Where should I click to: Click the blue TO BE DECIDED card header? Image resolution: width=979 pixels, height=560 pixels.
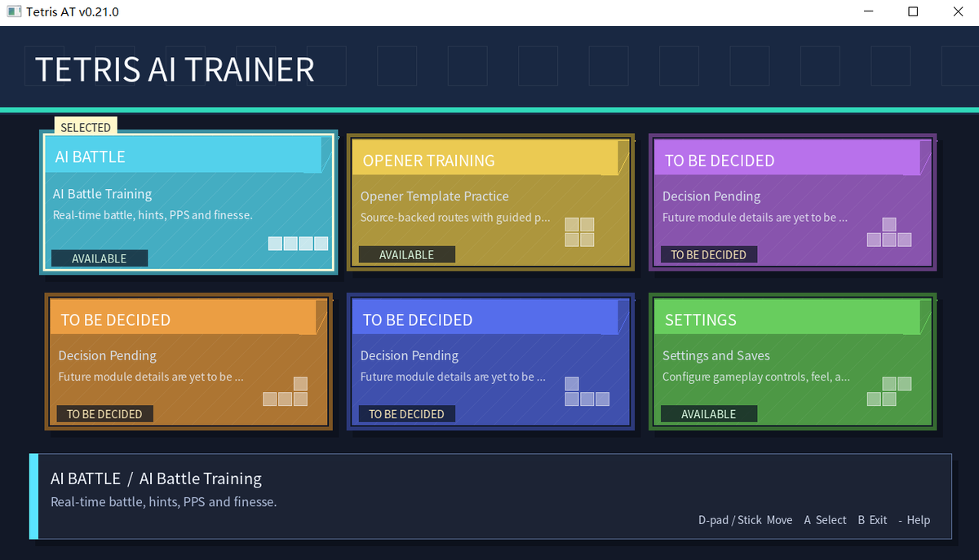(490, 317)
